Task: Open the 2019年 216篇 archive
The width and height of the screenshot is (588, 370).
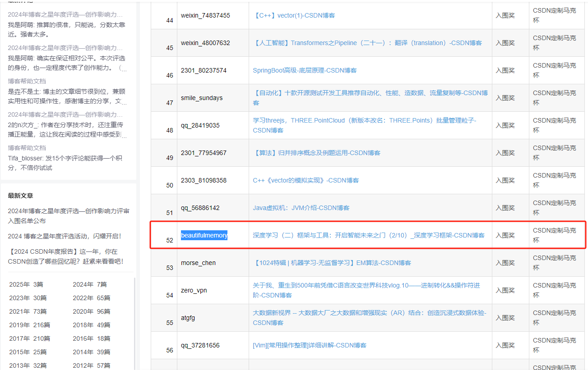Action: click(30, 325)
